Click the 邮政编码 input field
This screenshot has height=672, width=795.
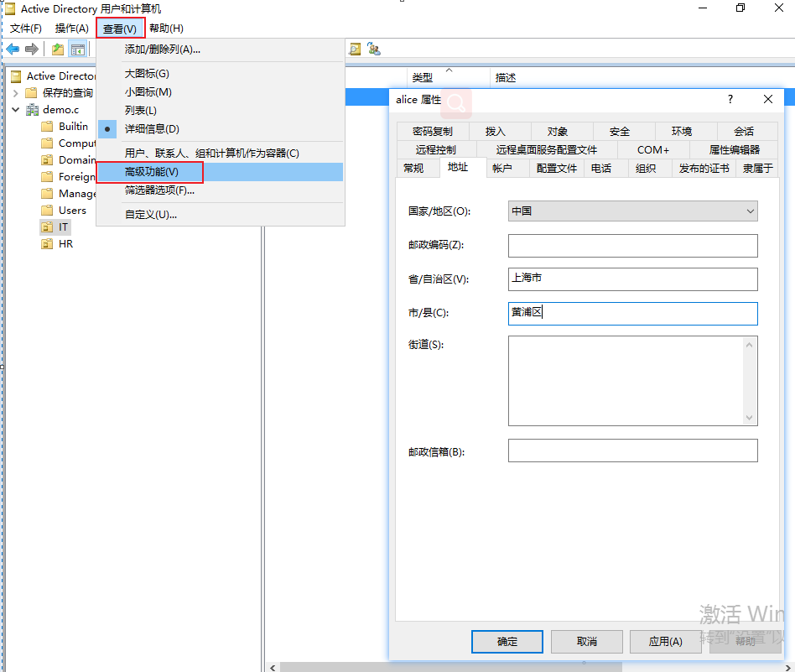coord(632,245)
